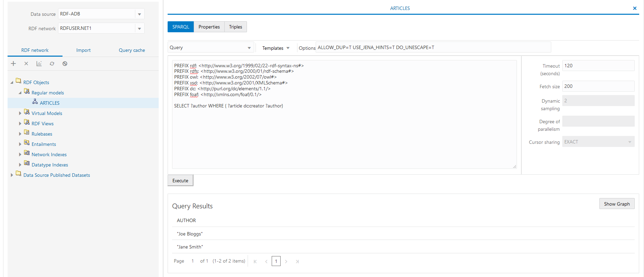Click the Regular models folder icon
This screenshot has height=277, width=644.
coord(27,91)
